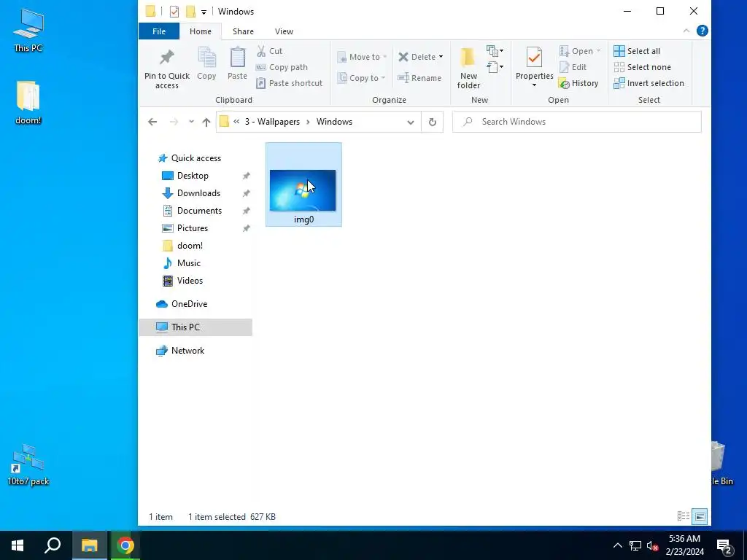Click Edit in the Open group
Viewport: 747px width, 560px height.
pos(573,67)
